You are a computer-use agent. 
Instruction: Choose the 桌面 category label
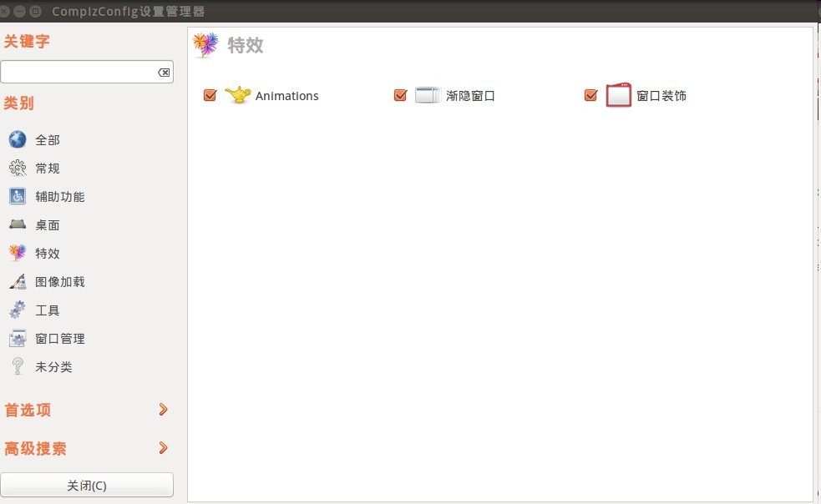pos(48,225)
